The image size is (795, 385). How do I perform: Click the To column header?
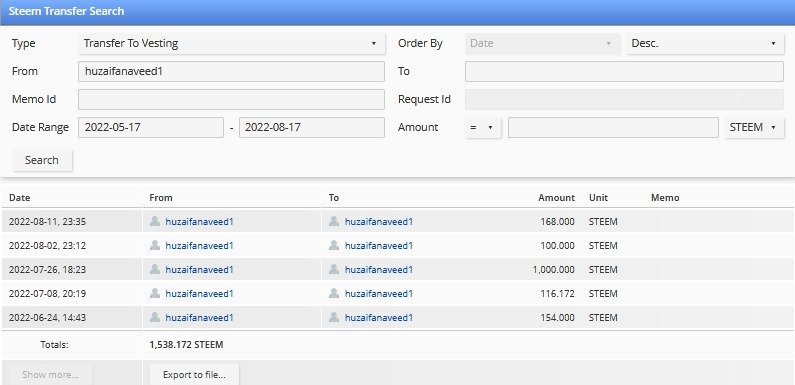click(x=334, y=198)
